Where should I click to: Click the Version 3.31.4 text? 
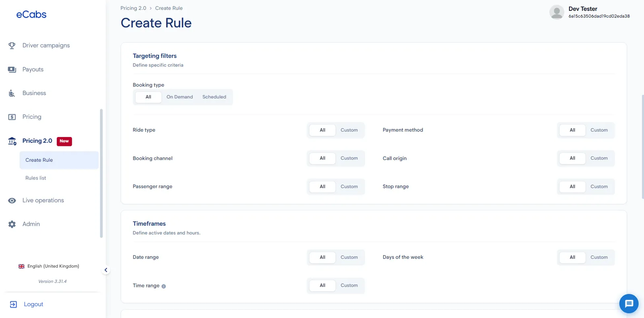click(x=52, y=281)
